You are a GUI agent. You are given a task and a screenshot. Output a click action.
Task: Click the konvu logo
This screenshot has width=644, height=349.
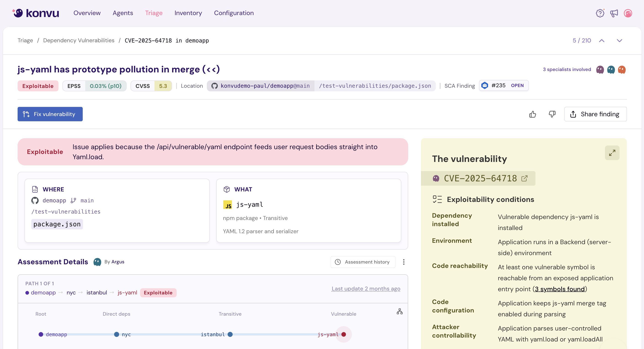pos(35,13)
